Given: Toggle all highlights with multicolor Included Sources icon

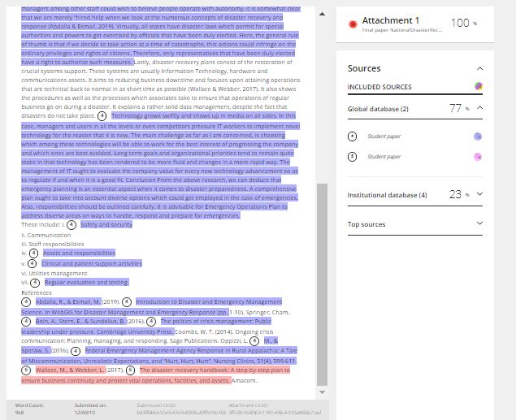Looking at the screenshot, I should (x=479, y=86).
